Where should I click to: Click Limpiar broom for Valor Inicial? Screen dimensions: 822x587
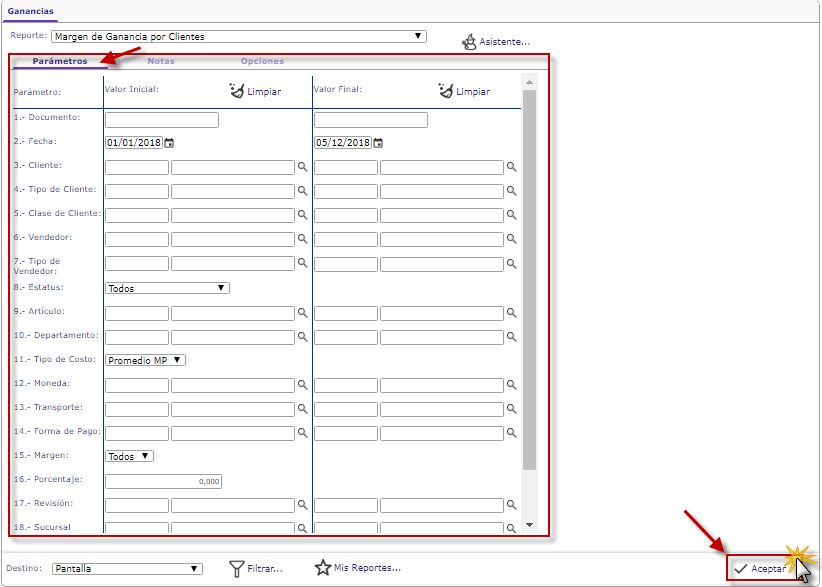click(x=237, y=90)
